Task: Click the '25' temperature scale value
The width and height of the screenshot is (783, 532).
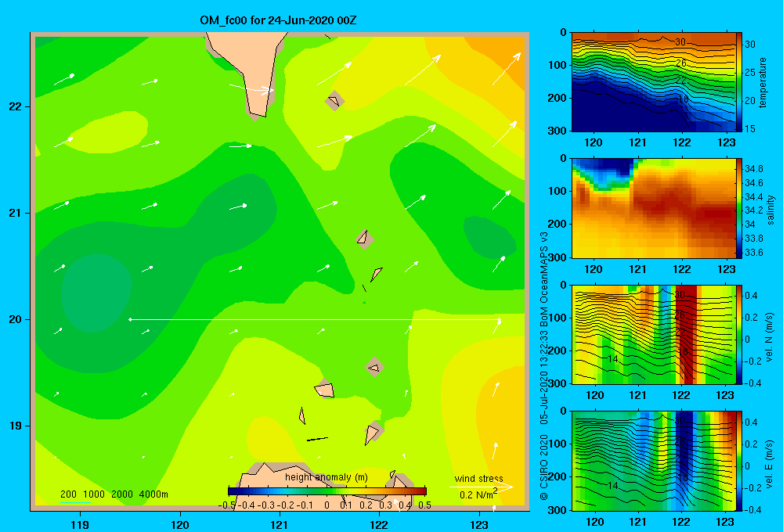Action: click(x=750, y=73)
